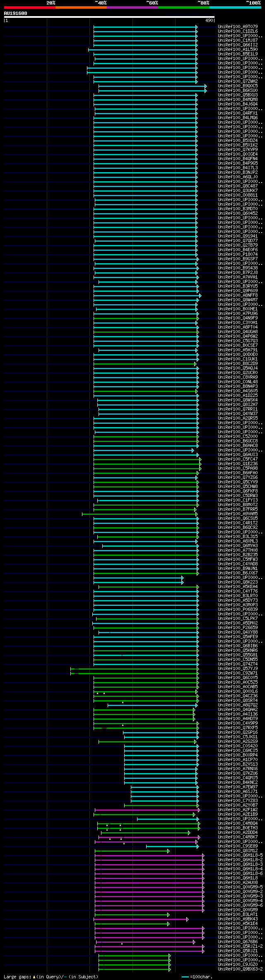The width and height of the screenshot is (265, 980).
Task: Click the white AU191608 query bar
Action: 109,17
